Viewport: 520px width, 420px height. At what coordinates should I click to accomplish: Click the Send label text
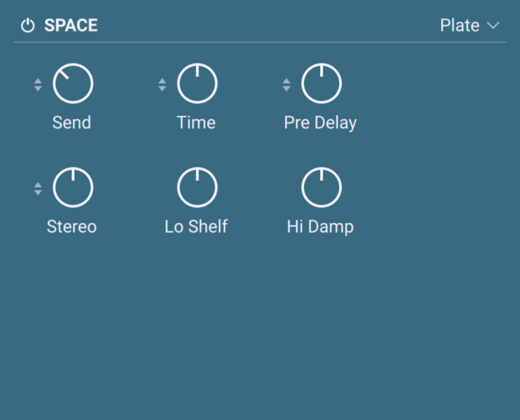click(x=72, y=123)
